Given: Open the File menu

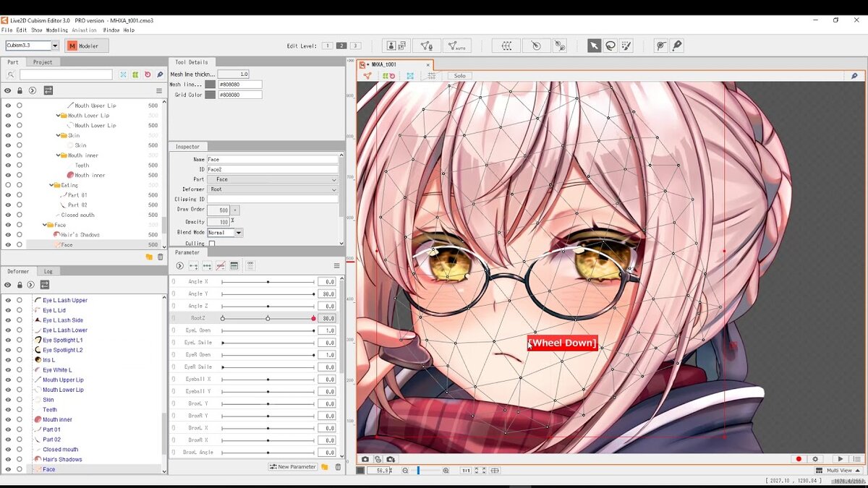Looking at the screenshot, I should [7, 30].
